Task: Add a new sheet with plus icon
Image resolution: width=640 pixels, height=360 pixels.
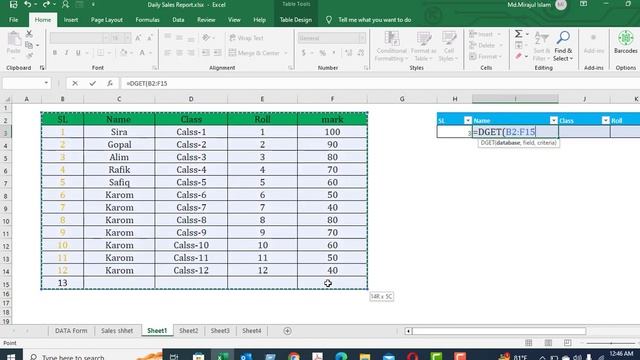Action: tap(287, 331)
